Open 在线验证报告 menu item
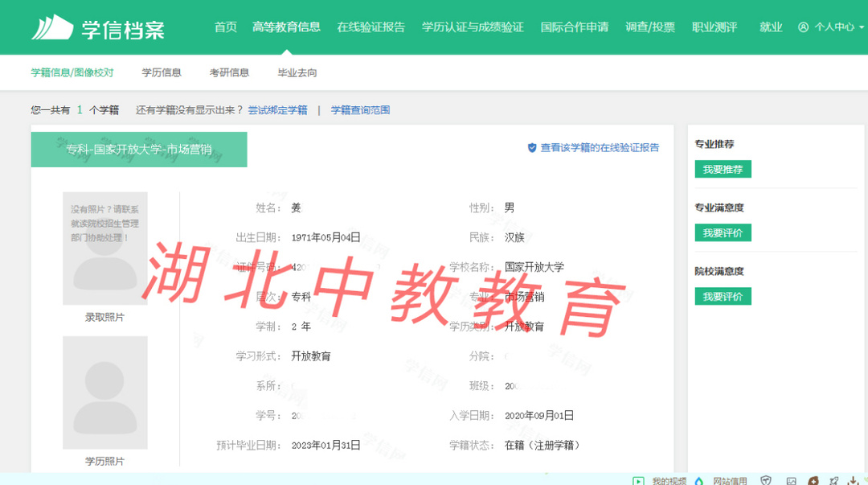 pyautogui.click(x=371, y=27)
